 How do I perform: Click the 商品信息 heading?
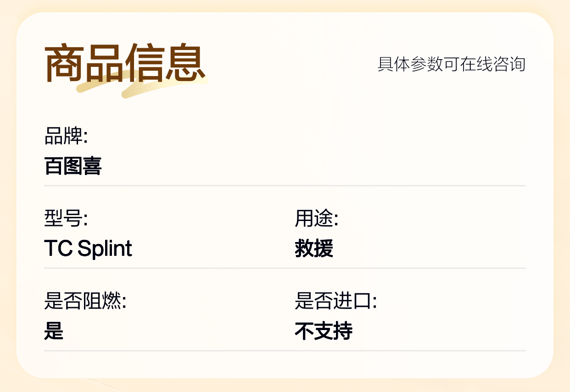pyautogui.click(x=125, y=63)
